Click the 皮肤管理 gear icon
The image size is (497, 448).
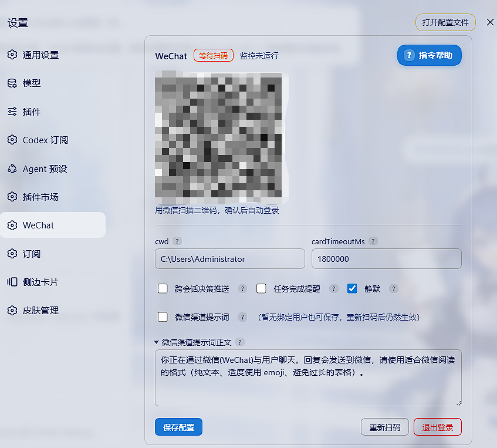click(x=12, y=310)
